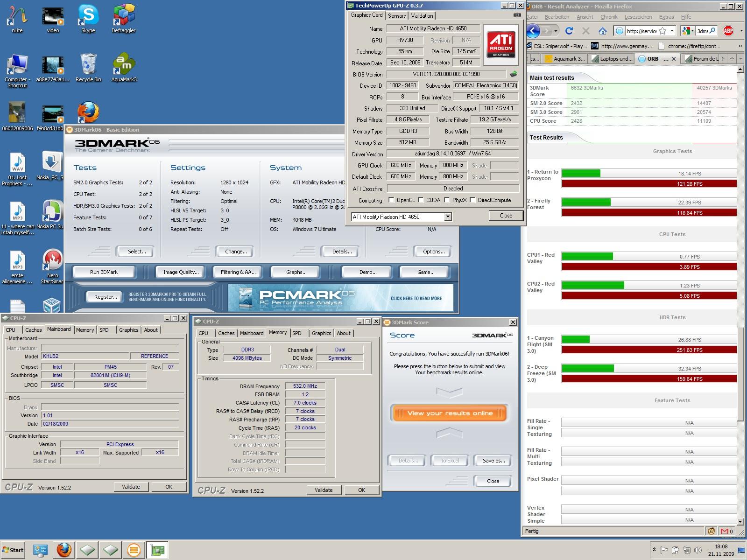Open the ESL: Sniperwolf bookmark

pos(557,46)
